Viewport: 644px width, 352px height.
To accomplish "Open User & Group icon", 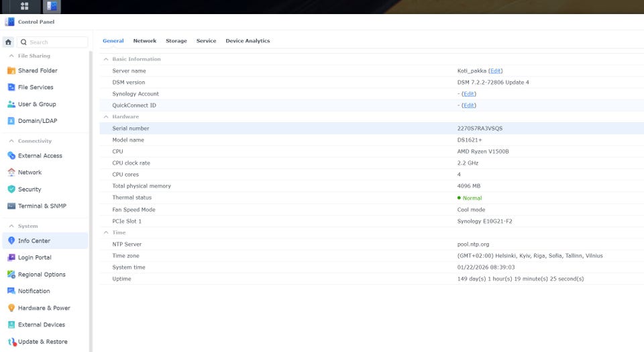I will 11,104.
